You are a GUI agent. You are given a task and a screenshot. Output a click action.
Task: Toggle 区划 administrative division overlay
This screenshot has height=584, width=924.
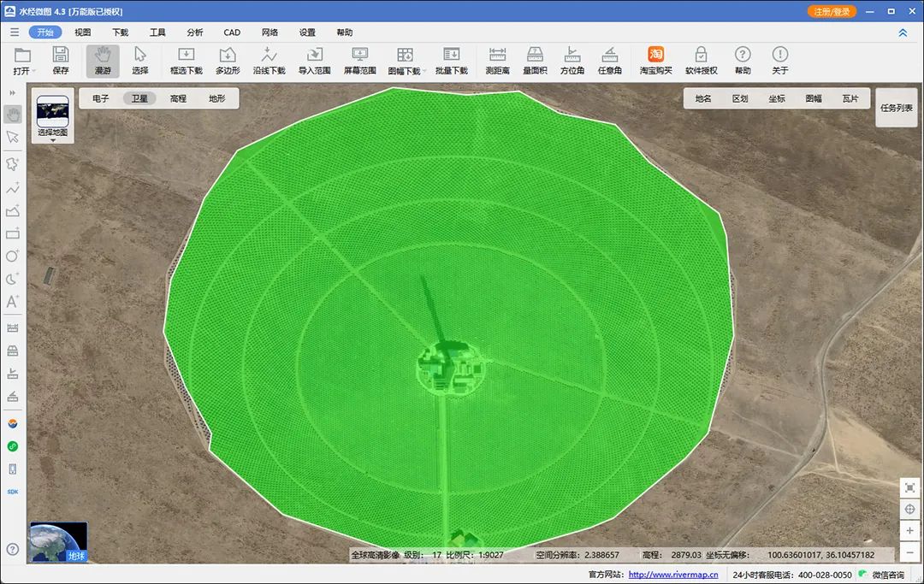[x=740, y=98]
